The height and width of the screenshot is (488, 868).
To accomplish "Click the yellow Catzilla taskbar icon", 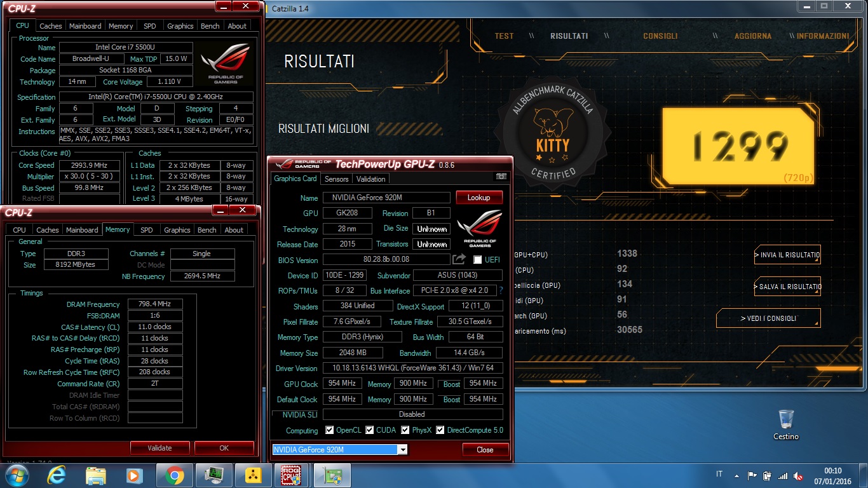I will point(253,475).
